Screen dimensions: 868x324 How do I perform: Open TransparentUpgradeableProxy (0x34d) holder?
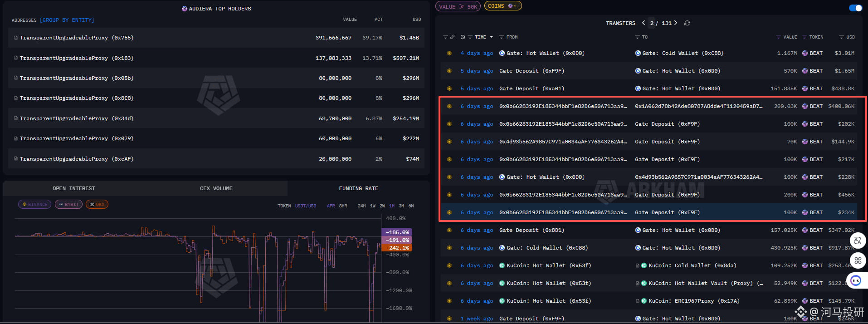(77, 118)
